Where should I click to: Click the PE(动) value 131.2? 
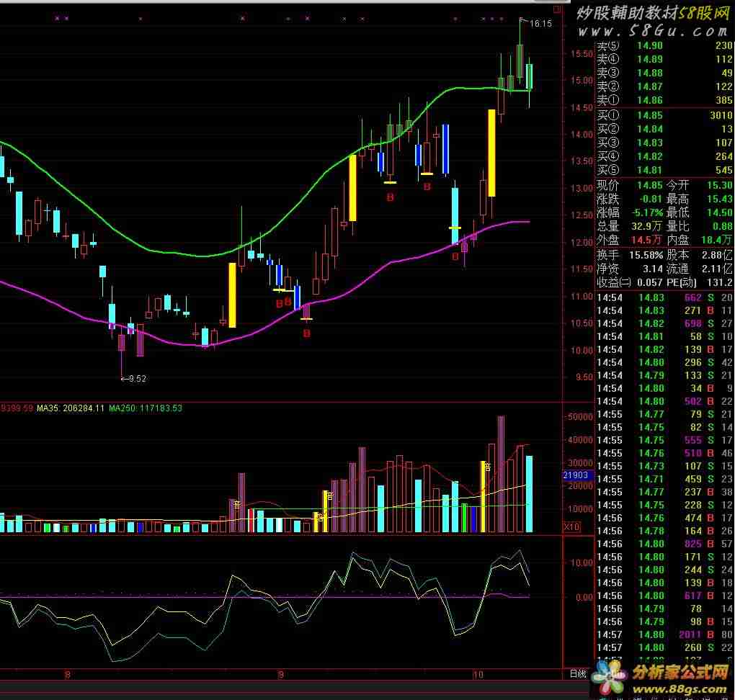point(720,282)
